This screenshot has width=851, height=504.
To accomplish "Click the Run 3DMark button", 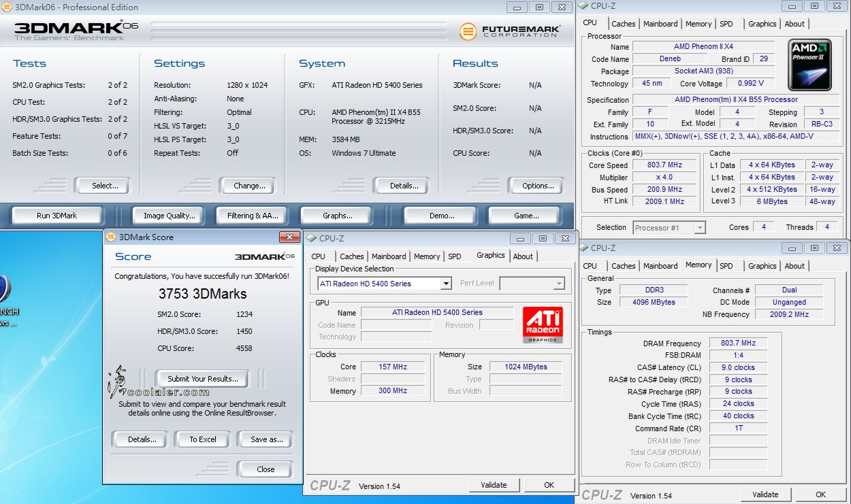I will [x=57, y=216].
